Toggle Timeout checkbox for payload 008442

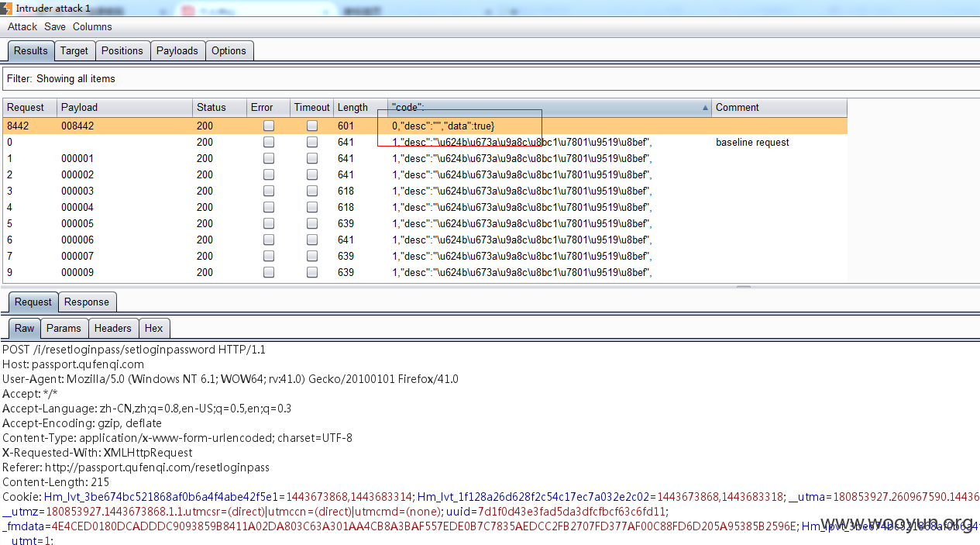click(x=311, y=126)
